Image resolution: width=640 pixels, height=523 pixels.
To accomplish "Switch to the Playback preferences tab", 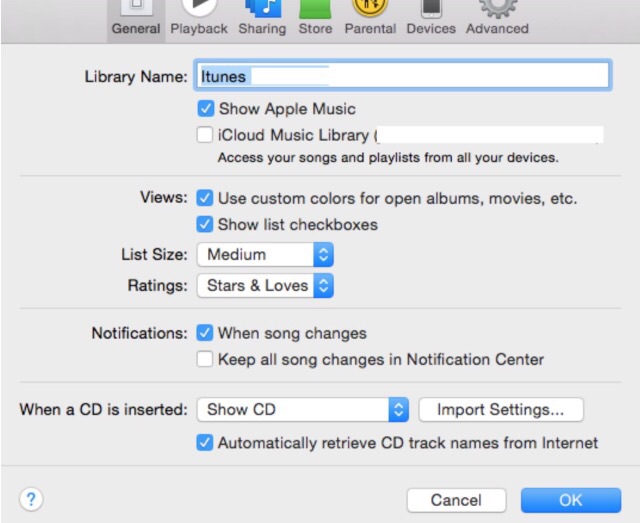I will click(x=199, y=20).
